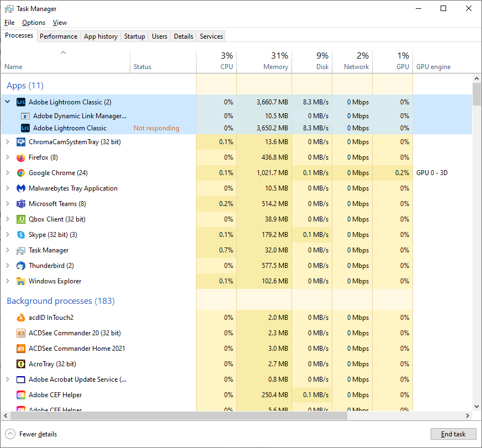Image resolution: width=482 pixels, height=448 pixels.
Task: Click the Google Chrome icon
Action: pyautogui.click(x=21, y=173)
